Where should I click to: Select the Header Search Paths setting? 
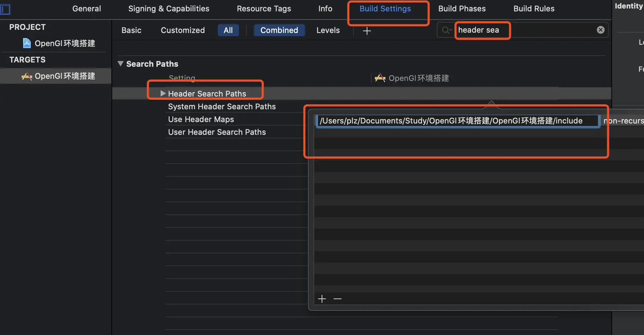(x=207, y=94)
